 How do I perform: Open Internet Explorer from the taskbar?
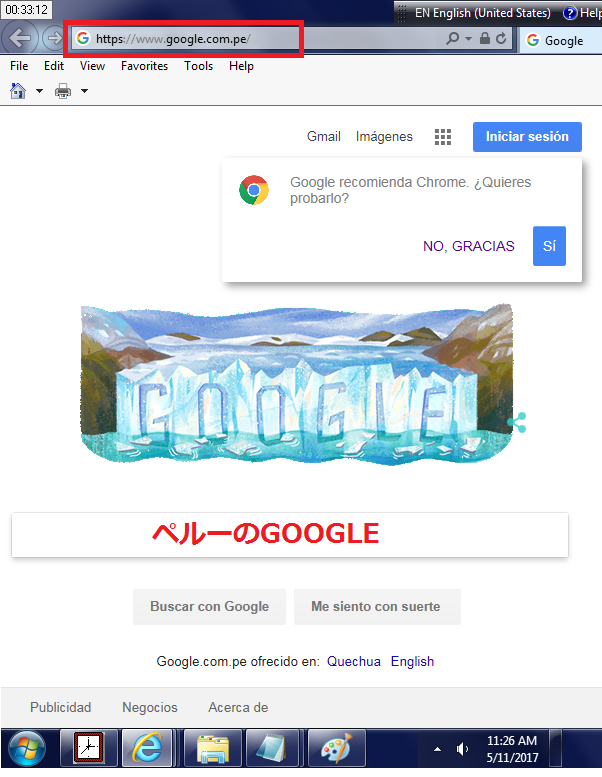[147, 748]
